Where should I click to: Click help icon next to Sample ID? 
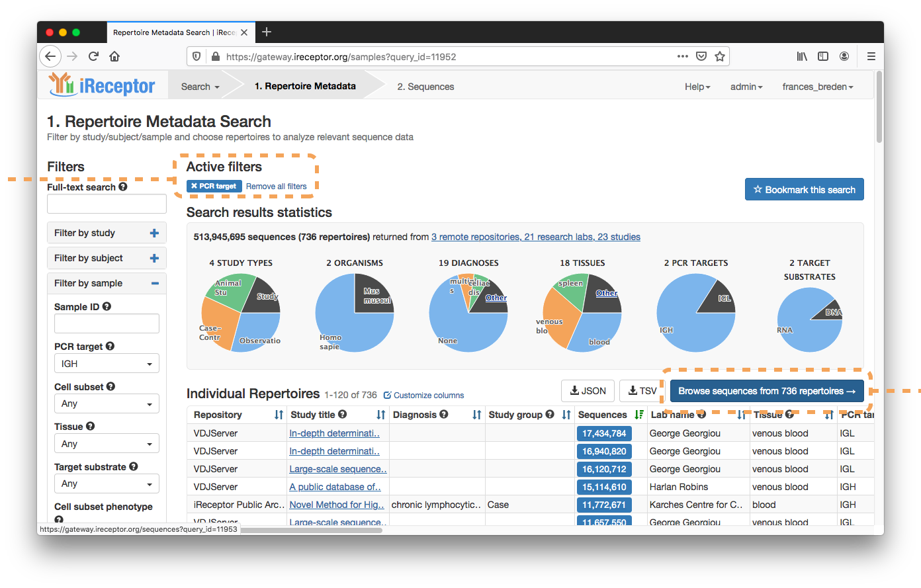107,307
